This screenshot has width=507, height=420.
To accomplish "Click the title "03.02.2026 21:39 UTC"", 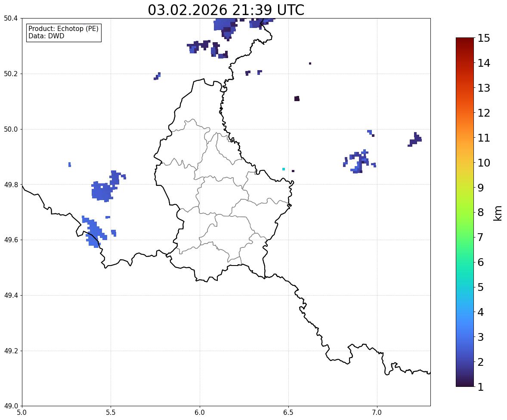I will (226, 10).
